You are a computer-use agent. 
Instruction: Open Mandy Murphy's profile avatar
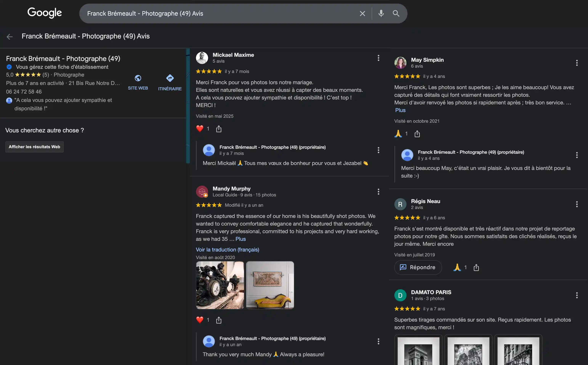click(202, 192)
